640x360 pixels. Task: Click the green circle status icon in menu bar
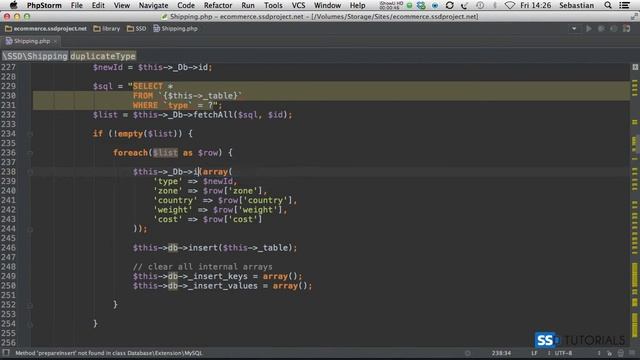pos(409,5)
